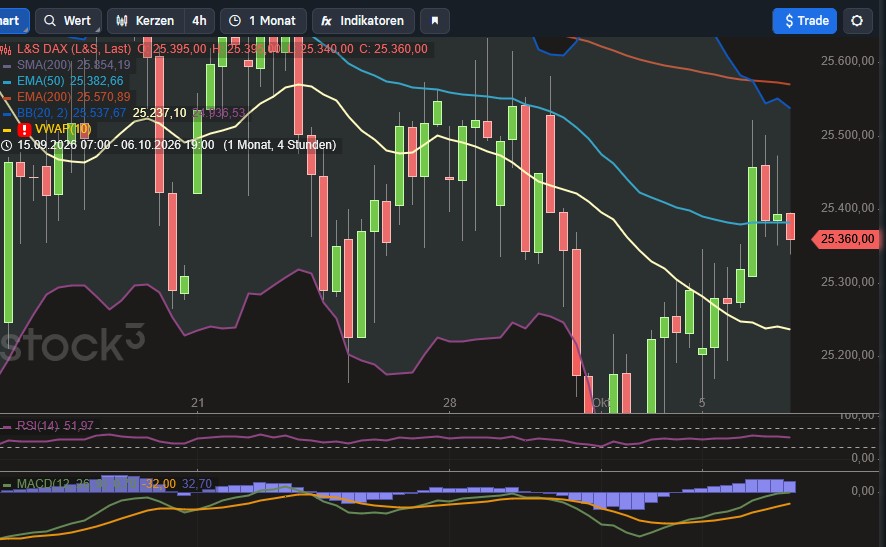
Task: Click the date axis label 5
Action: coord(702,403)
